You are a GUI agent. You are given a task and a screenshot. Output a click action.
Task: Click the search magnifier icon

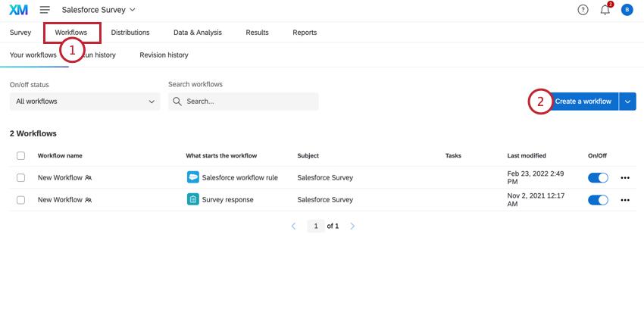click(177, 102)
